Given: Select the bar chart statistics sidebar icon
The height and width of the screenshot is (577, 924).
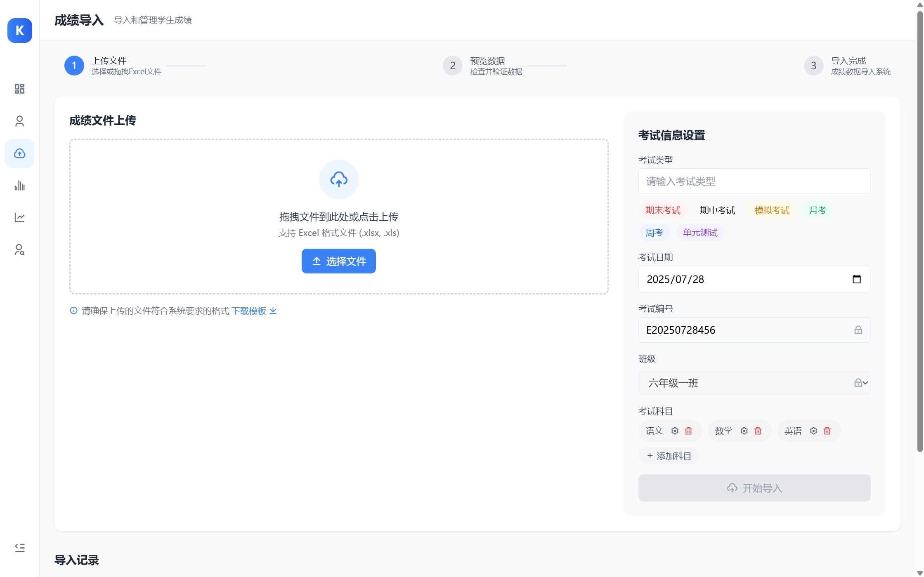Looking at the screenshot, I should [19, 186].
